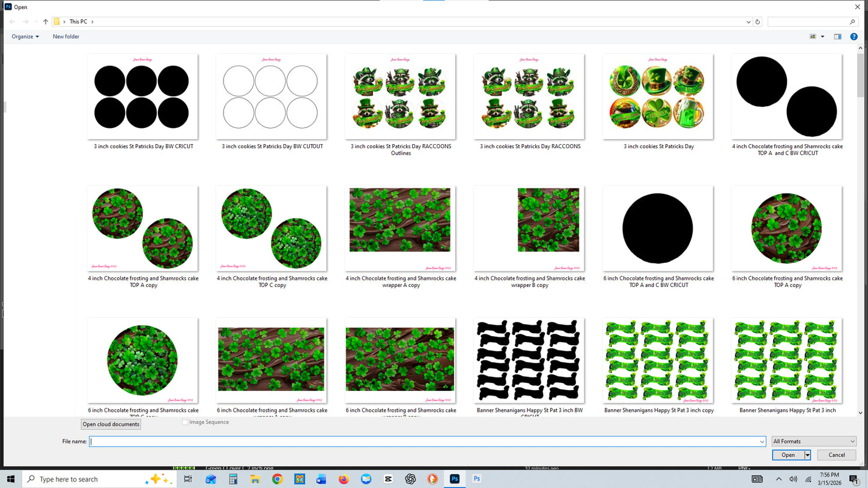Viewport: 868px width, 488px height.
Task: Open the Change your view icon
Action: [814, 36]
